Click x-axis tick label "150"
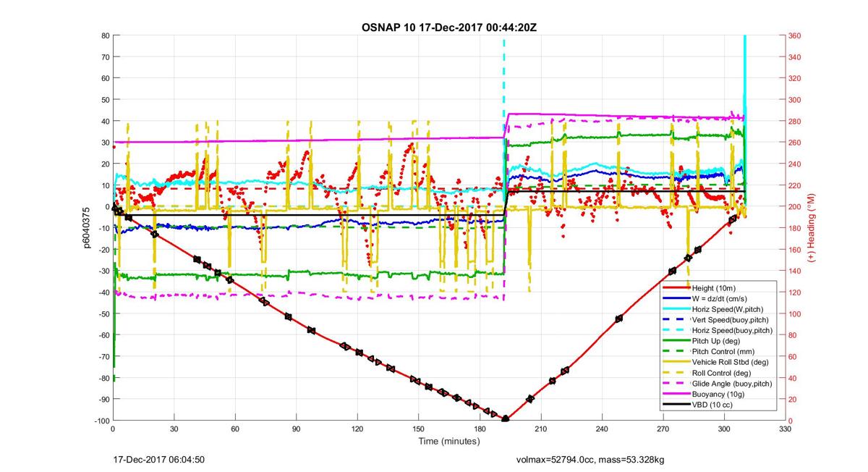868x472 pixels. (x=417, y=429)
